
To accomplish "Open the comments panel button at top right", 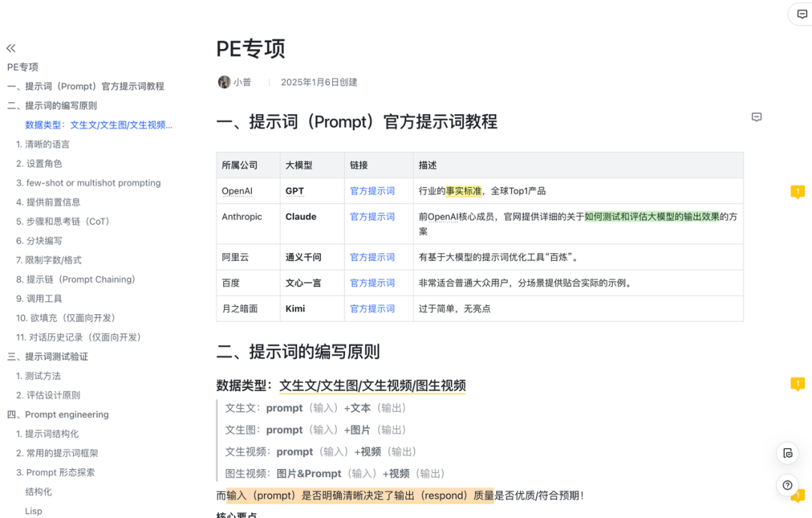I will pos(802,14).
